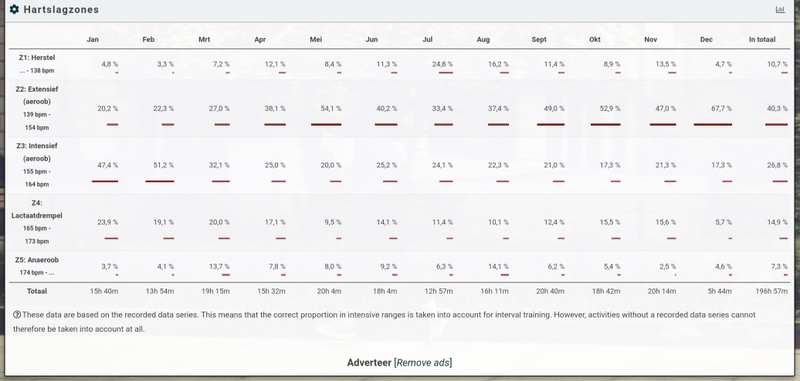Click the 5h 44m total for Dec
The height and width of the screenshot is (381, 800).
(719, 291)
